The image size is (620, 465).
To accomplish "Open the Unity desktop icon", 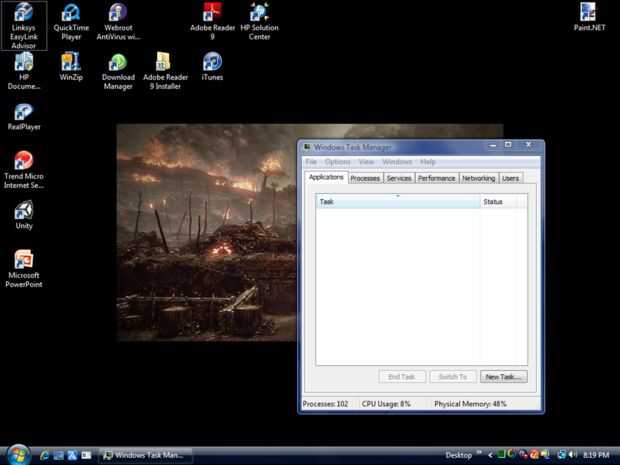I will tap(24, 215).
